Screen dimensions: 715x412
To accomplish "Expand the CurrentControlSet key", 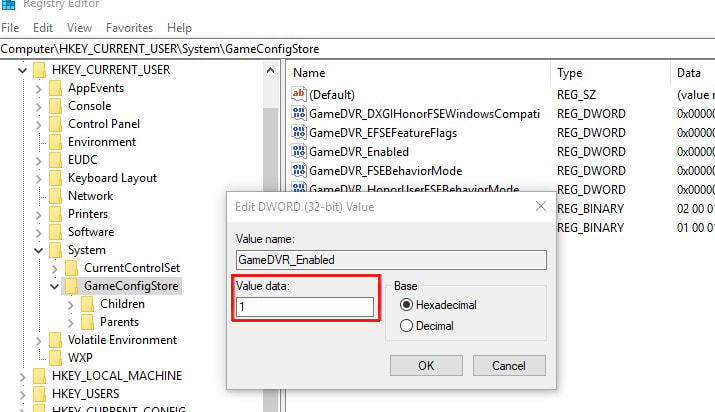I will 55,268.
